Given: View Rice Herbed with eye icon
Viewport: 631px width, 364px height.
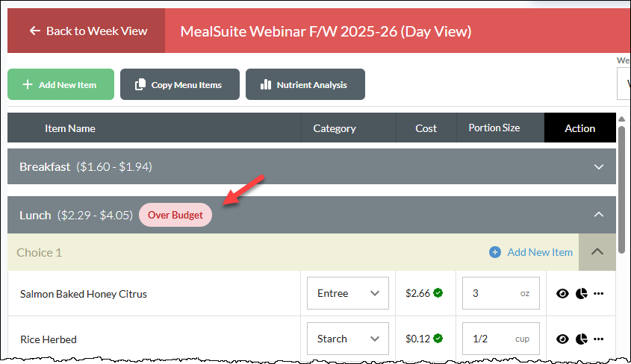Looking at the screenshot, I should (x=562, y=339).
